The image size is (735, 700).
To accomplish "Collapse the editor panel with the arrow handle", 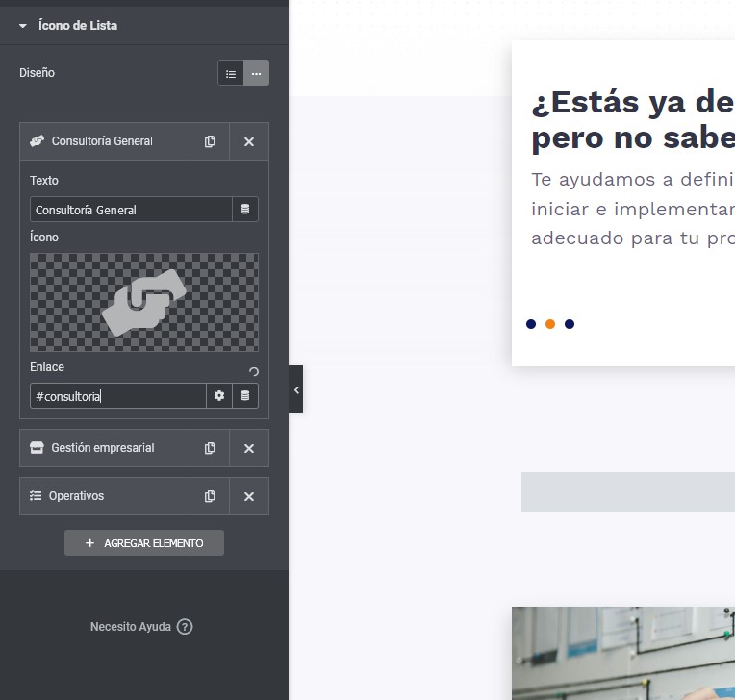I will (x=295, y=389).
